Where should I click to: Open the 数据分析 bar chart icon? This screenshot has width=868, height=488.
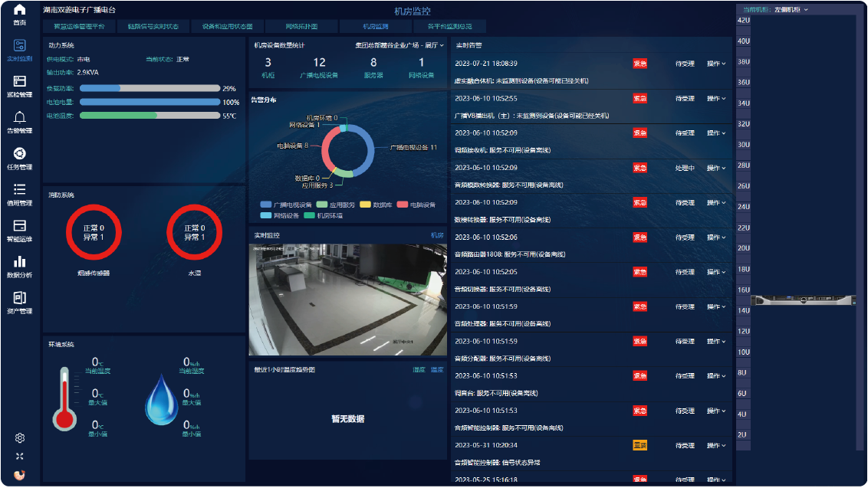[19, 261]
